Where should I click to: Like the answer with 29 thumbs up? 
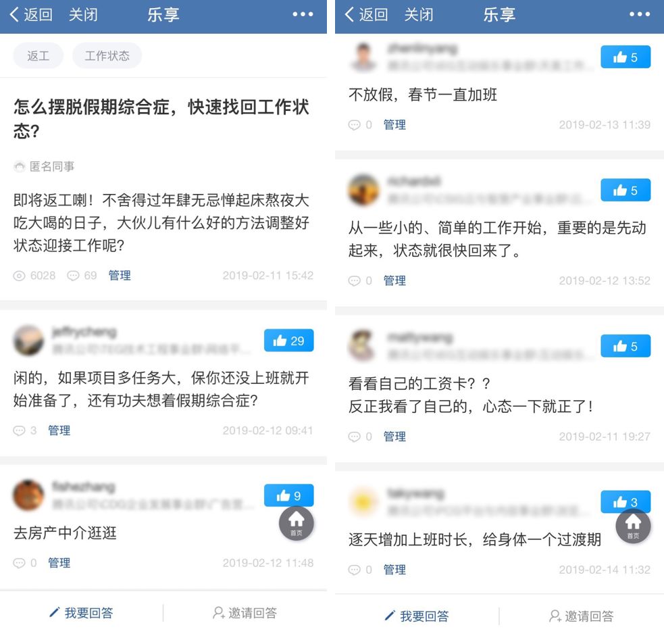tap(288, 340)
